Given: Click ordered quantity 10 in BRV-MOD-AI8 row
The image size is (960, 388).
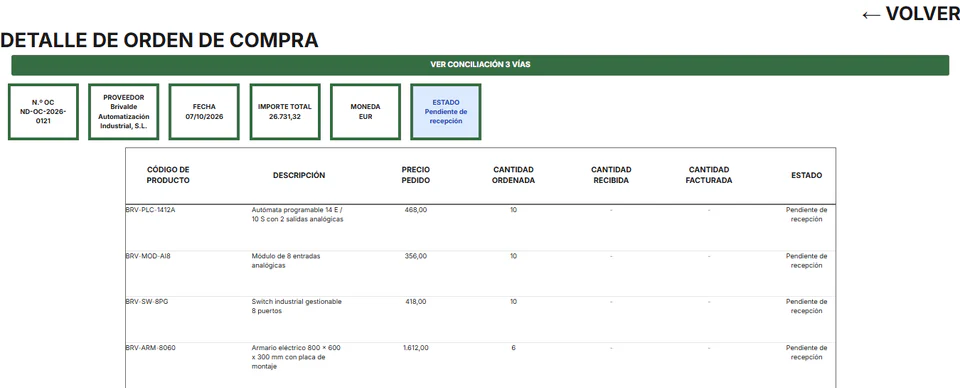Looking at the screenshot, I should pyautogui.click(x=513, y=256).
